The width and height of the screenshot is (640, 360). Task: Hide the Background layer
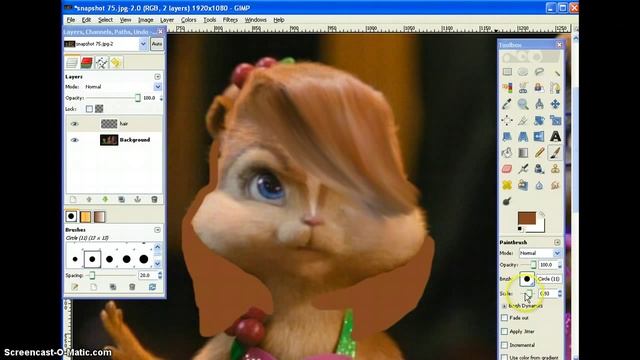pos(74,140)
